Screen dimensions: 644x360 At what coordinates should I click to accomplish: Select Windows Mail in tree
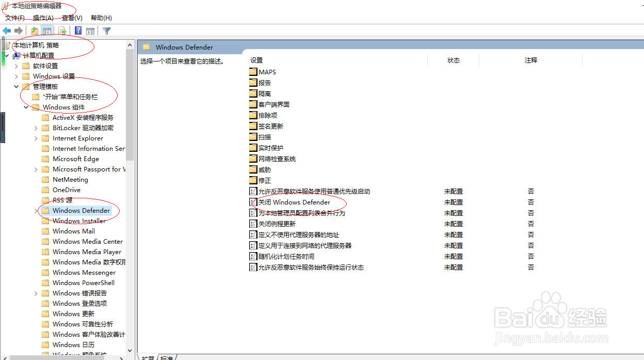pyautogui.click(x=74, y=231)
